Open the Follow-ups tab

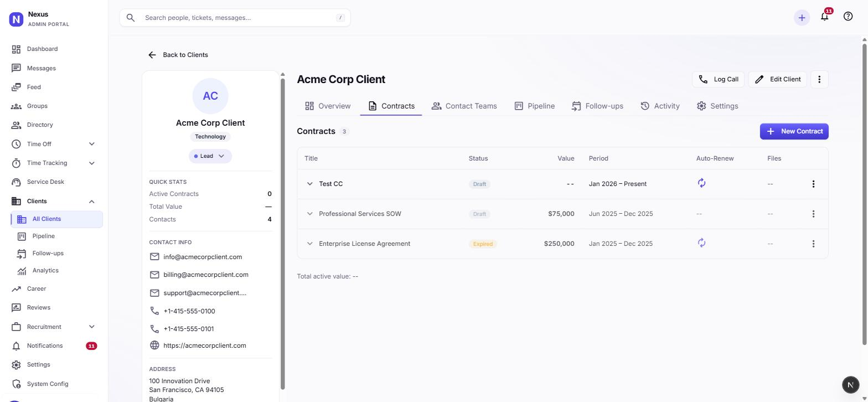(597, 106)
